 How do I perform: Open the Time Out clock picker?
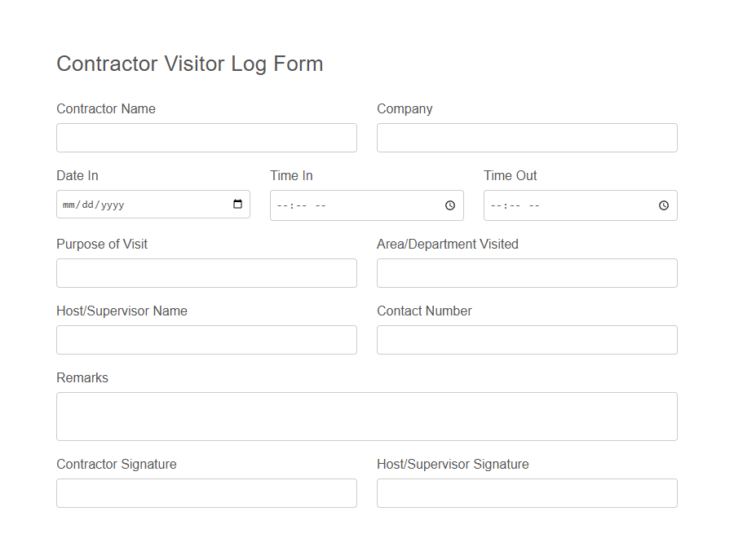pyautogui.click(x=663, y=205)
